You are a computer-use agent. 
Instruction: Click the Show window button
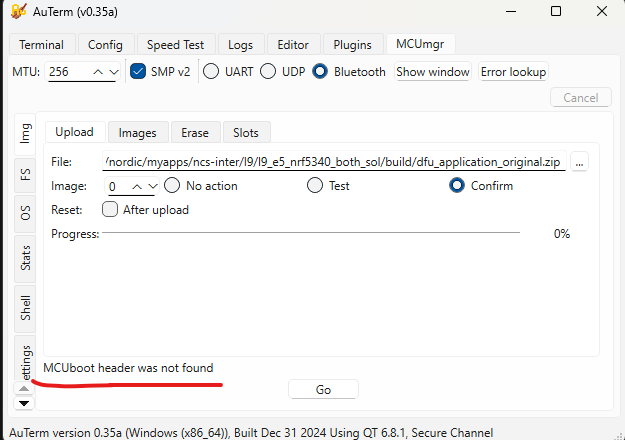pyautogui.click(x=433, y=72)
